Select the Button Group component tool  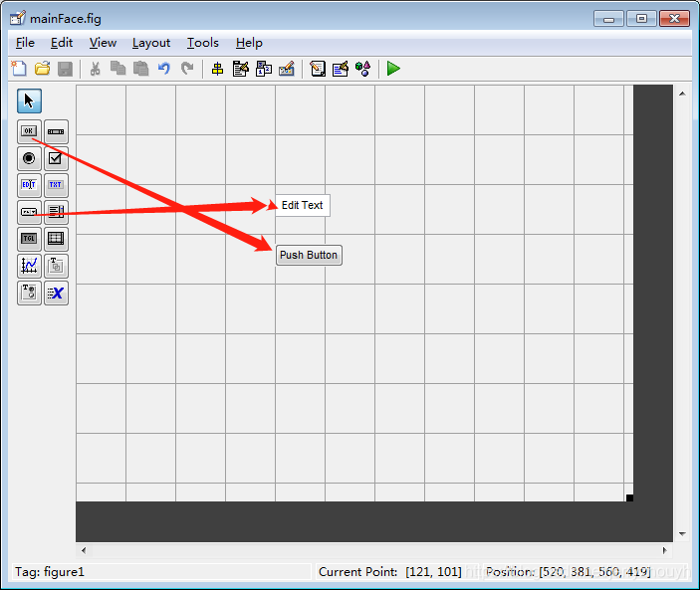click(29, 293)
